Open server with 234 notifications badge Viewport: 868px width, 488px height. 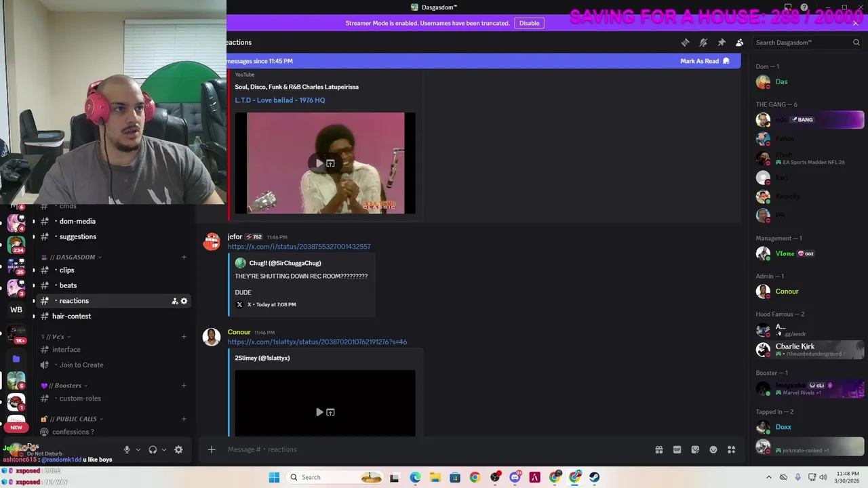[16, 245]
